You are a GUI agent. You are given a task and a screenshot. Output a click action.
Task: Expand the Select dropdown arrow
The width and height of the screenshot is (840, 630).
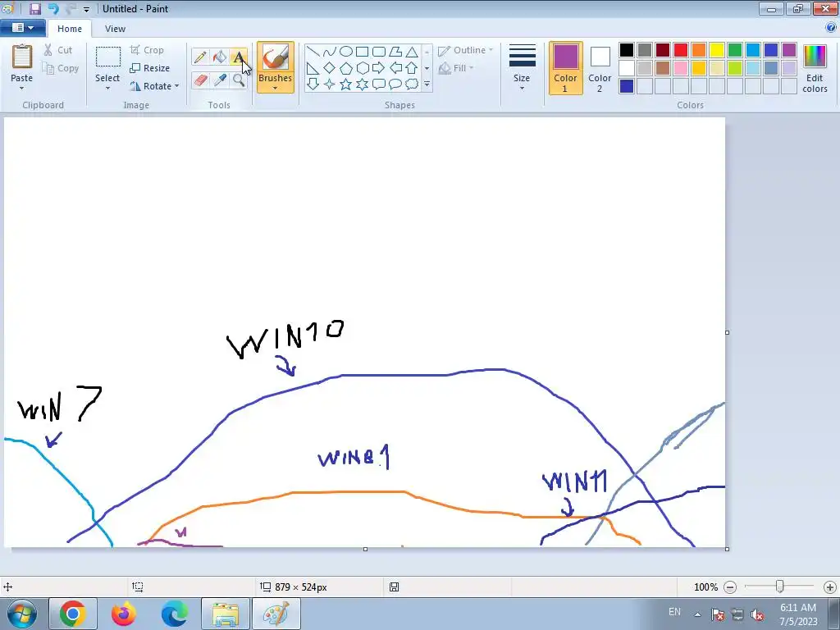click(107, 89)
